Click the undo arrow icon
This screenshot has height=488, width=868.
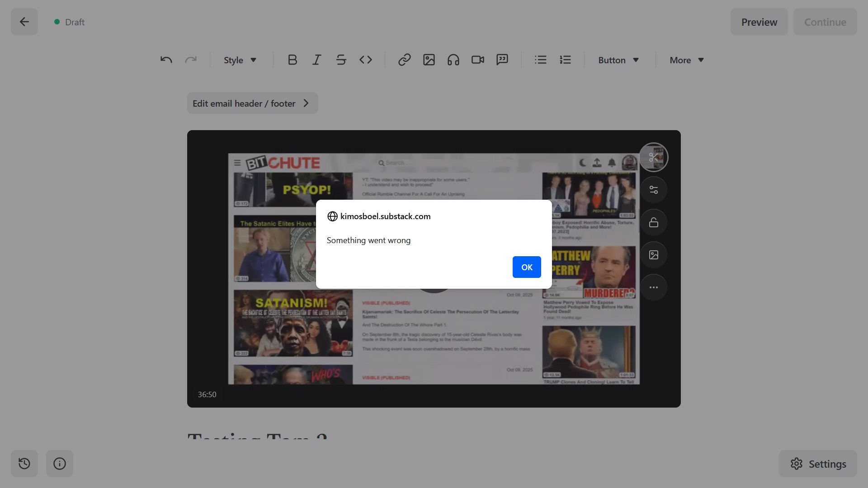pos(166,60)
